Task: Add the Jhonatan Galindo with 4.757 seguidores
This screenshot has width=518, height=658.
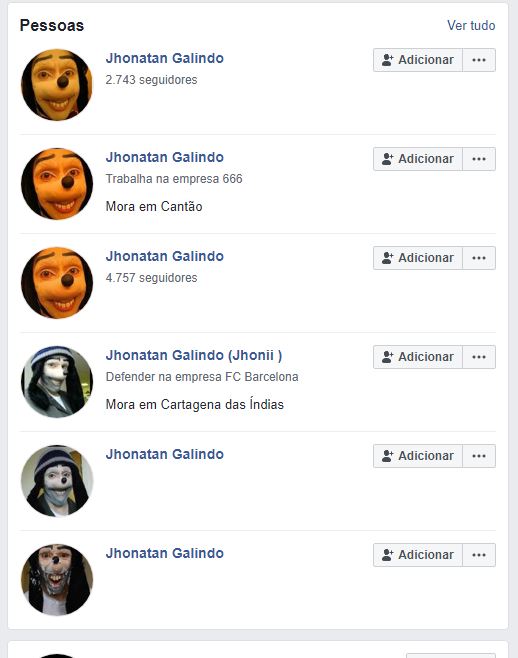Action: [418, 258]
